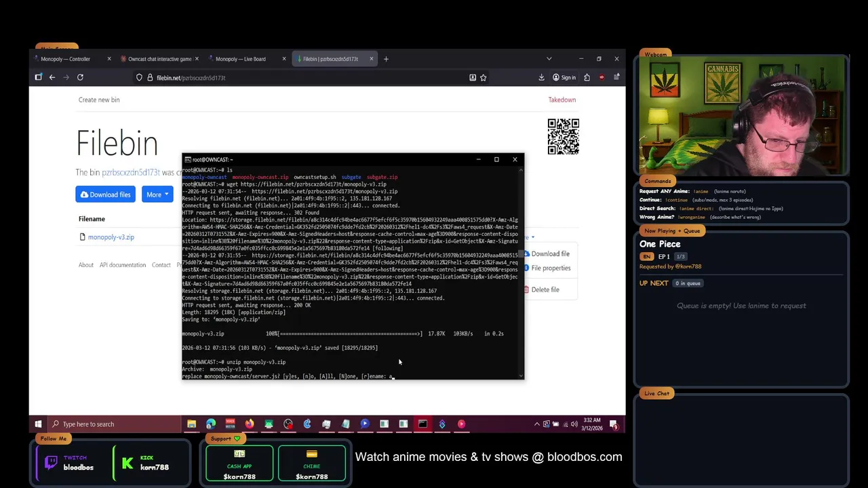Bookmark this page with the star icon

pos(484,77)
